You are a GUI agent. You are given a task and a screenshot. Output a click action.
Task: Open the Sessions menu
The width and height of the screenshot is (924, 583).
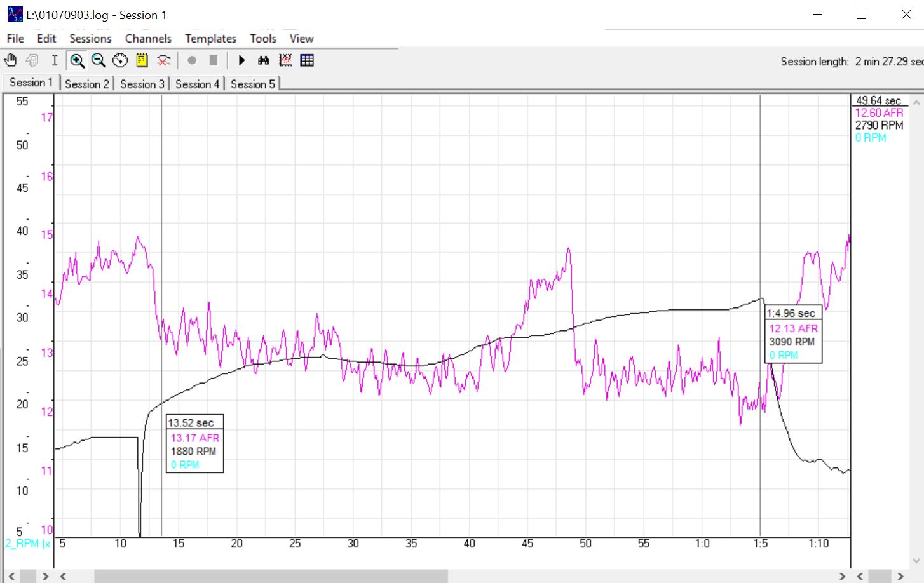tap(90, 39)
